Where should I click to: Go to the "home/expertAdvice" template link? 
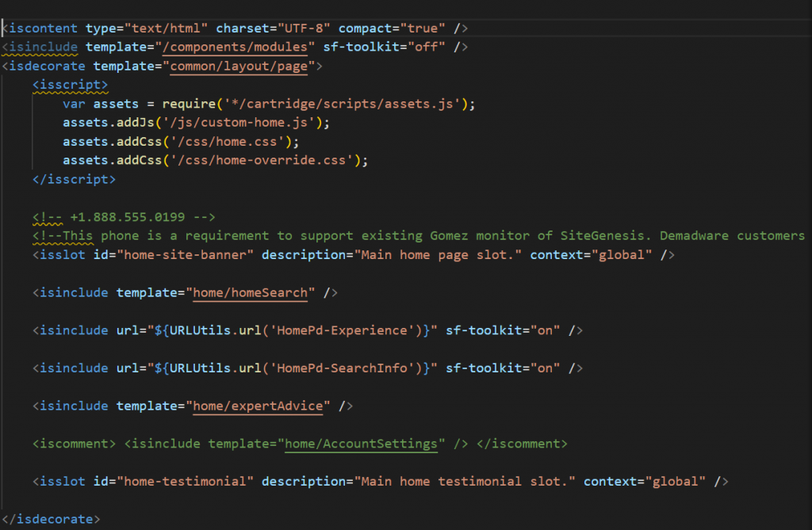260,406
